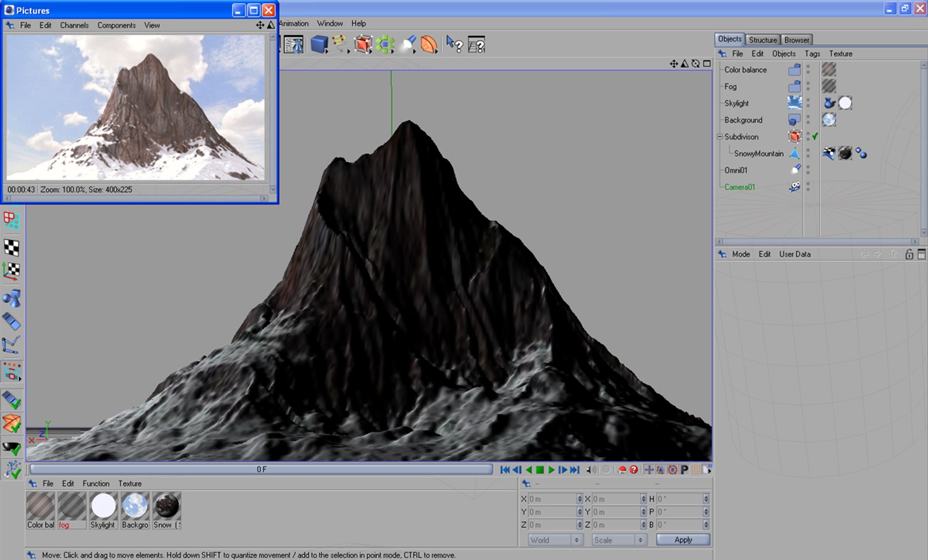Click stepper arrows of bank B field
Image resolution: width=928 pixels, height=560 pixels.
tap(706, 525)
